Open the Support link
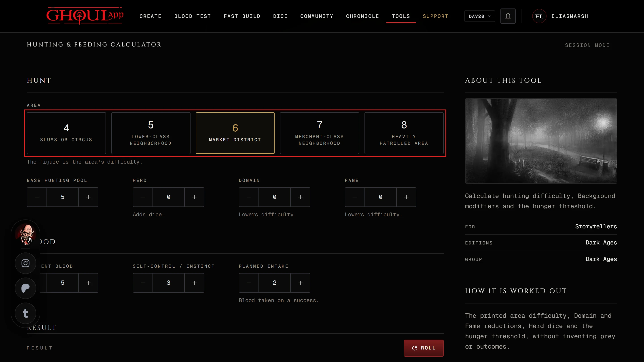The width and height of the screenshot is (644, 362). pos(436,16)
